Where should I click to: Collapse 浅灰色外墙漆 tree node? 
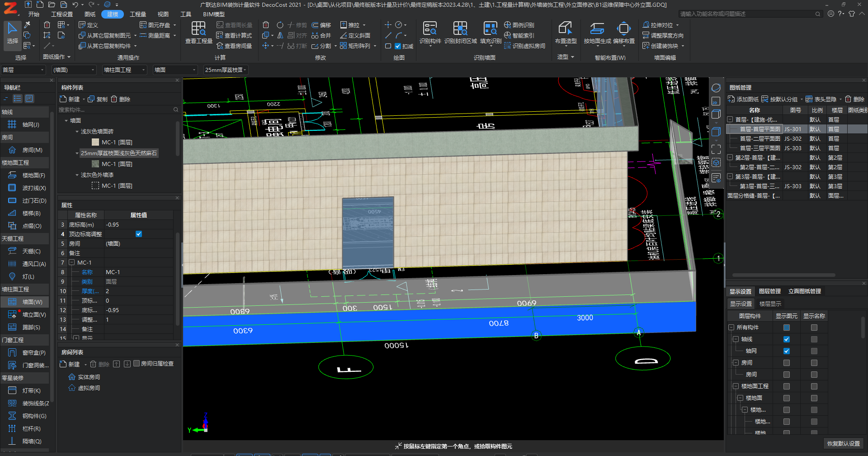click(x=77, y=175)
